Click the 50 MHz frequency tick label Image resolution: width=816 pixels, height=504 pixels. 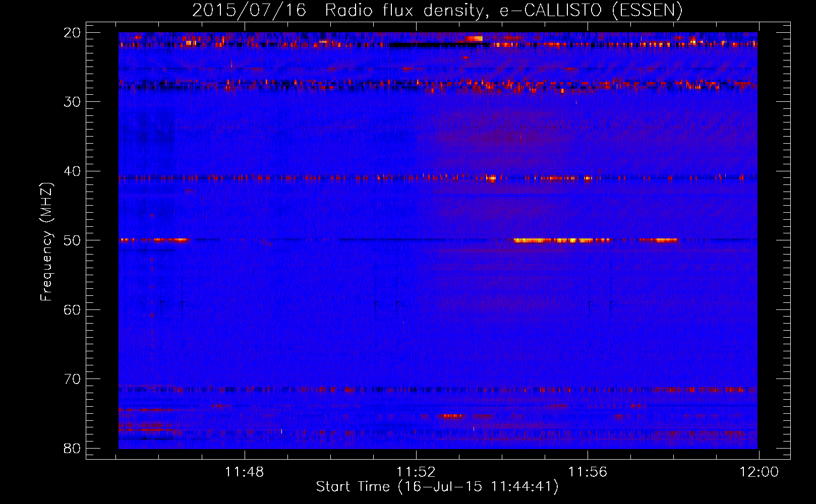[x=72, y=240]
